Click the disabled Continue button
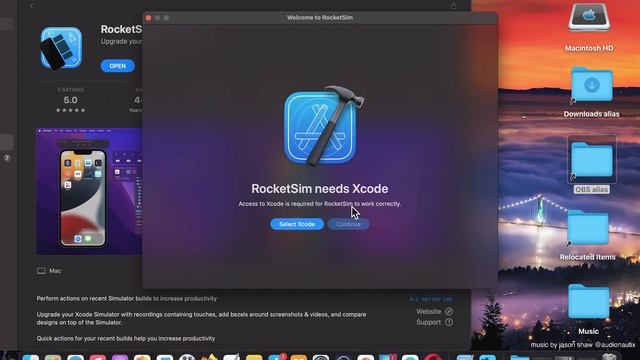 pyautogui.click(x=348, y=224)
